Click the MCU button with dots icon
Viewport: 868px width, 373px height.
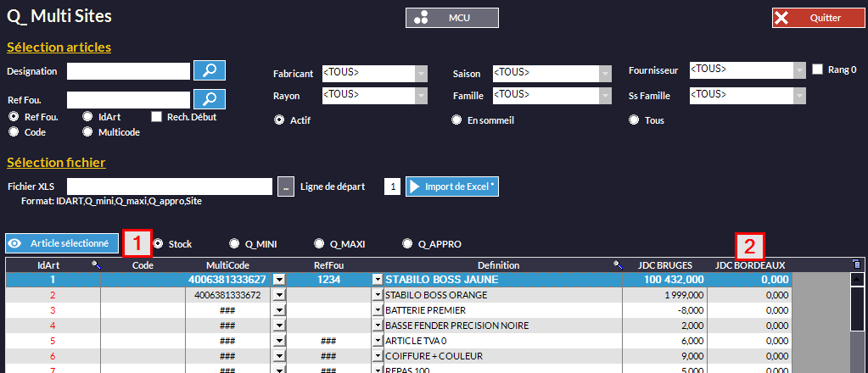tap(451, 17)
